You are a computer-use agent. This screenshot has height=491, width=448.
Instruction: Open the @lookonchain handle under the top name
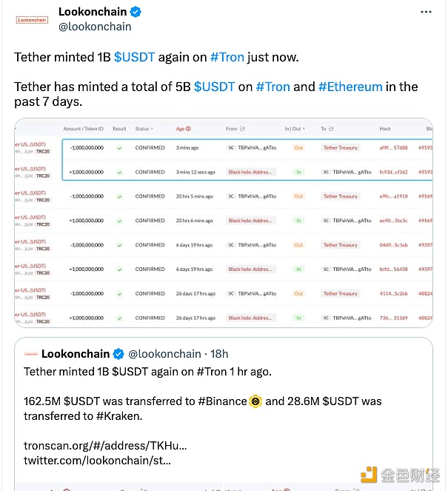[x=95, y=27]
